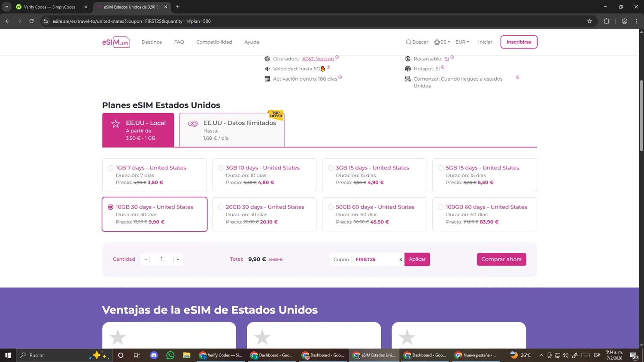The image size is (644, 362).
Task: Increase quantity with plus button
Action: tap(178, 259)
